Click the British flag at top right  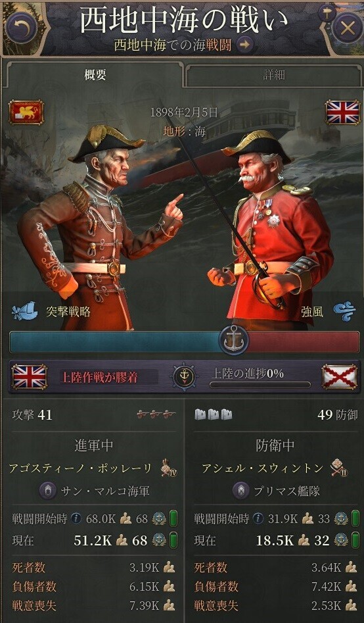[342, 112]
